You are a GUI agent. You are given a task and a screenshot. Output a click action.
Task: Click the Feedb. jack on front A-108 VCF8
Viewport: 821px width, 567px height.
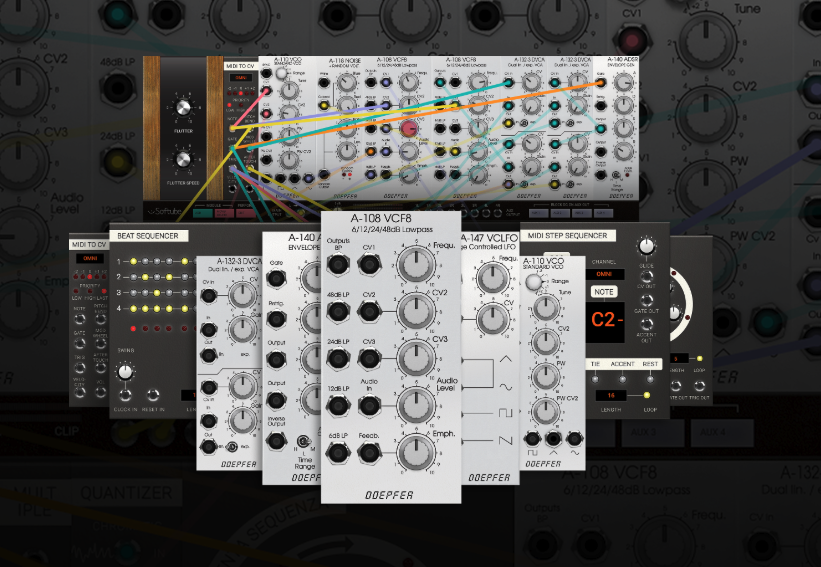tap(369, 452)
